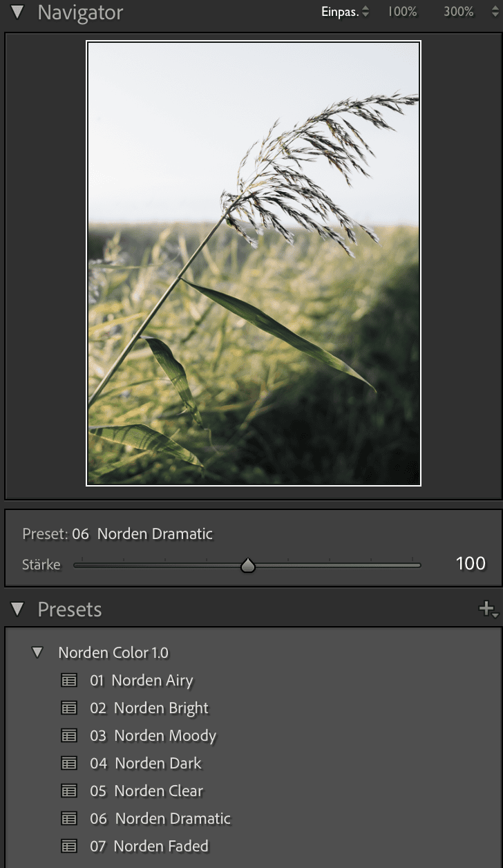Click preset icon beside 04 Norden Dark
Screen dimensions: 503x868
click(69, 763)
